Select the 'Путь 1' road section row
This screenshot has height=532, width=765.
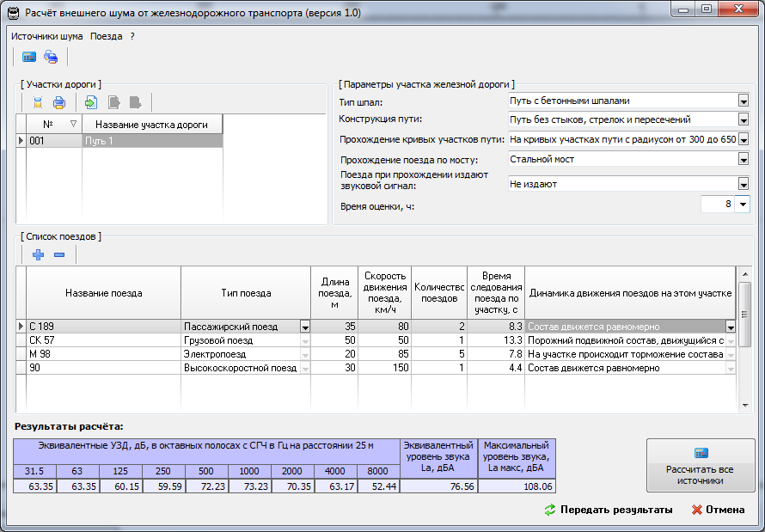tap(151, 140)
